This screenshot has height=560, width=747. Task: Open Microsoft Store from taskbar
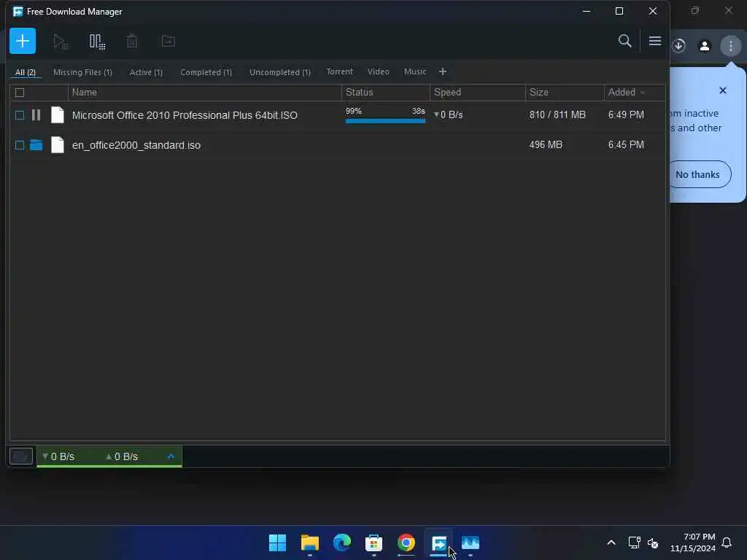[374, 542]
